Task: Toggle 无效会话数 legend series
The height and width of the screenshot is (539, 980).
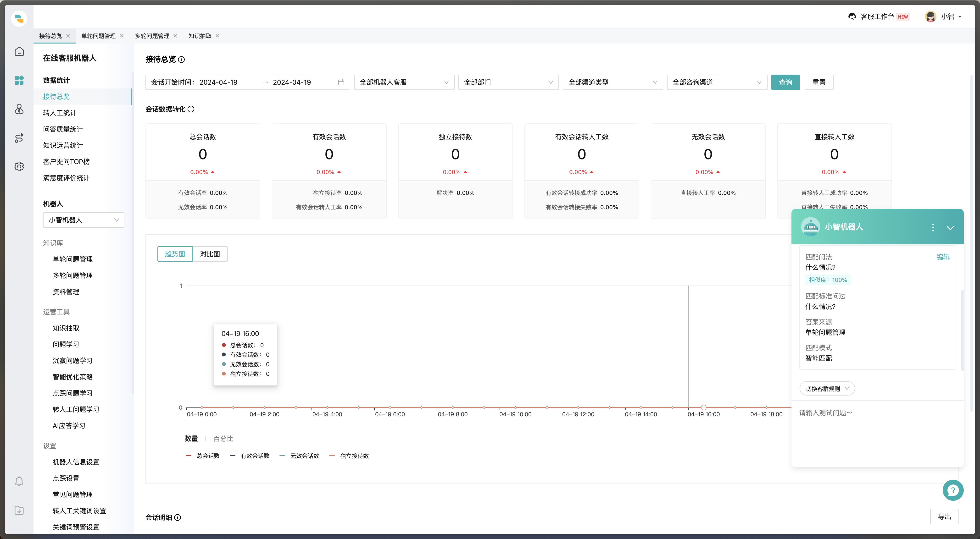Action: click(299, 456)
